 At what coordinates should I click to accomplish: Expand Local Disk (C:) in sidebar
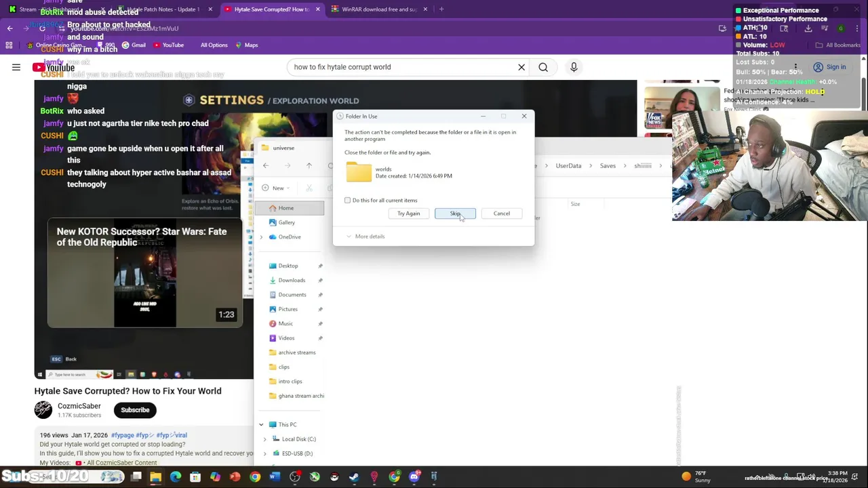pyautogui.click(x=265, y=439)
